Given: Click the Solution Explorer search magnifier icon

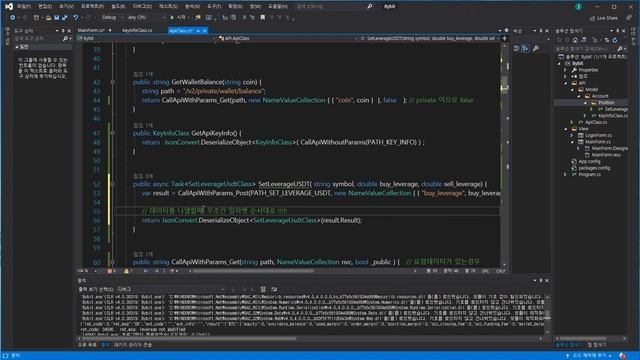Looking at the screenshot, I should pyautogui.click(x=620, y=49).
